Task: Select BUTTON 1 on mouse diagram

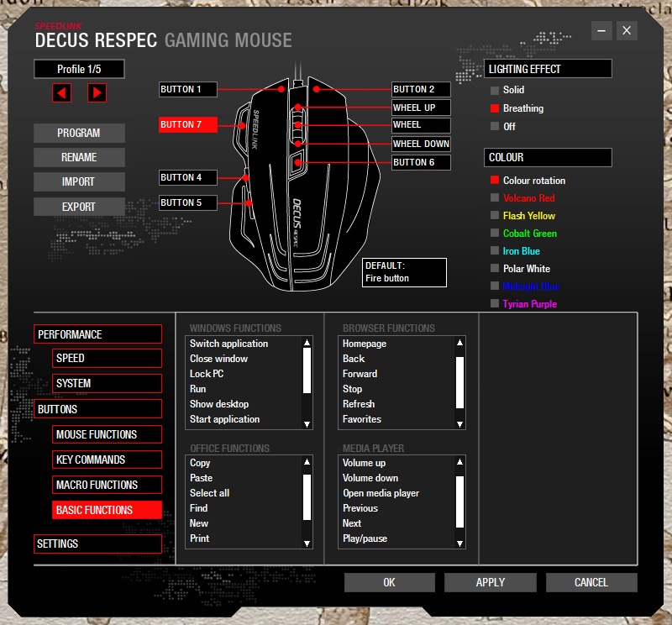Action: pos(187,89)
